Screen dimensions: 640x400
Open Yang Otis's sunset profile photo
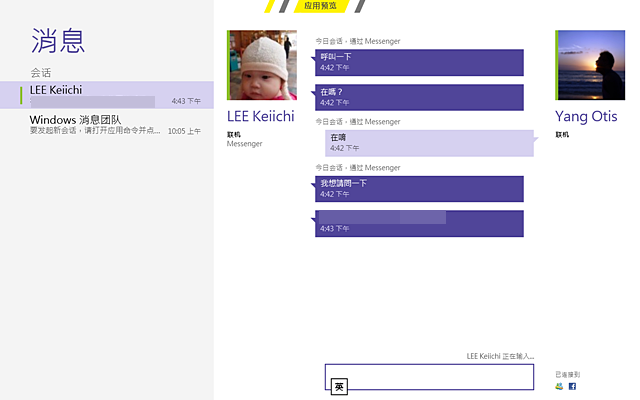point(590,65)
